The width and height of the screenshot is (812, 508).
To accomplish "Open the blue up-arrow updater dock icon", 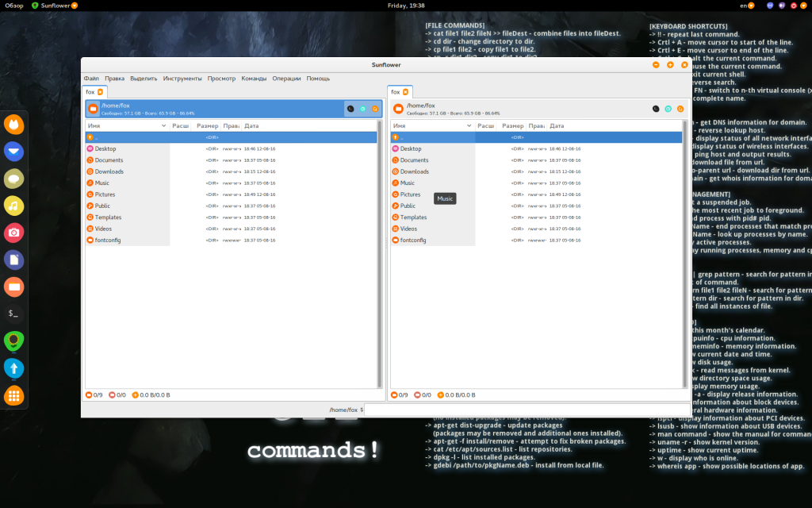I will 14,368.
